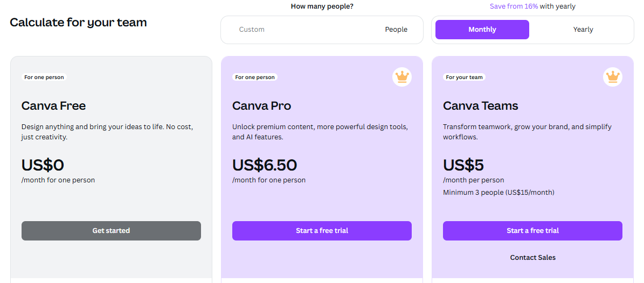Screen dimensions: 644x283
Task: Start a free trial of Canva Teams
Action: 532,230
